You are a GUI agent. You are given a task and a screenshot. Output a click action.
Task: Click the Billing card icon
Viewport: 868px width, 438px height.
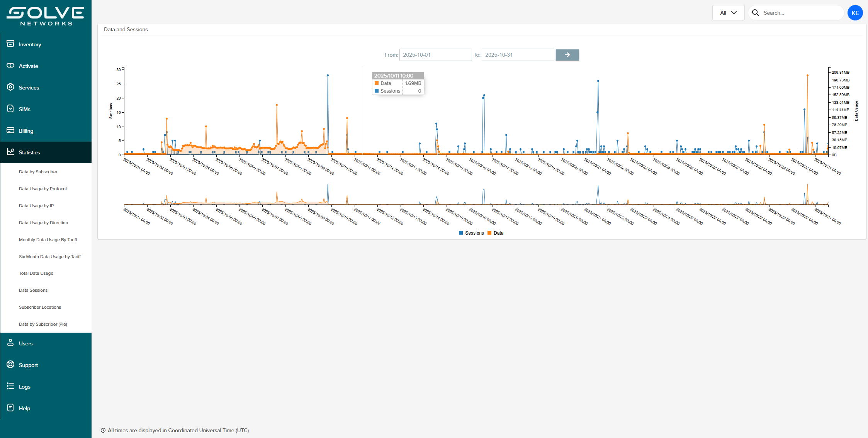point(10,130)
